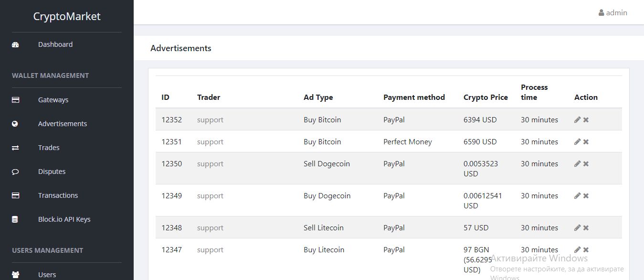644x280 pixels.
Task: Click the CryptoMarket brand title
Action: coord(67,16)
